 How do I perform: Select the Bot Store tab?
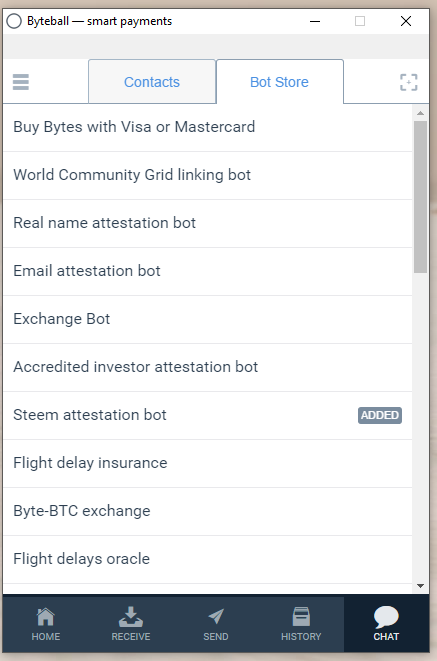click(279, 82)
